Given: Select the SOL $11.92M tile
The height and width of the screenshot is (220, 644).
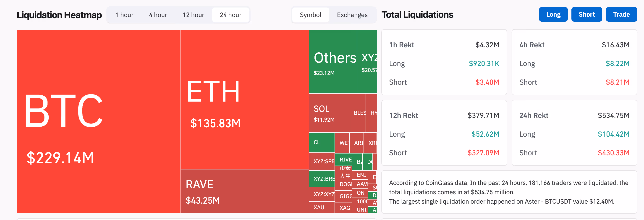Looking at the screenshot, I should 328,113.
